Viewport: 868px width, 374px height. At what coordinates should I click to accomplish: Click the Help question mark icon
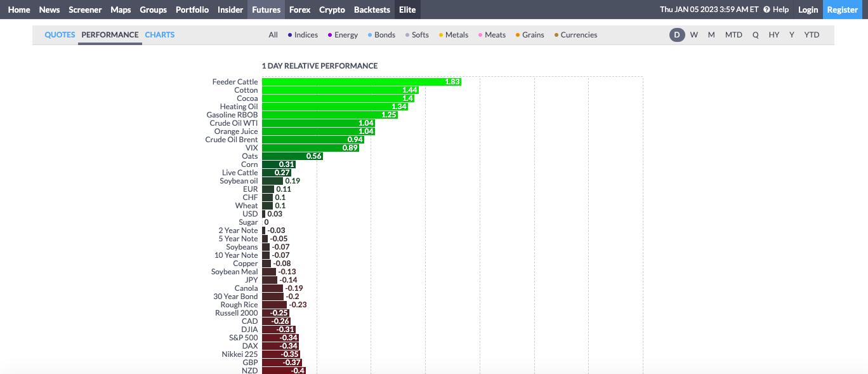(x=766, y=10)
